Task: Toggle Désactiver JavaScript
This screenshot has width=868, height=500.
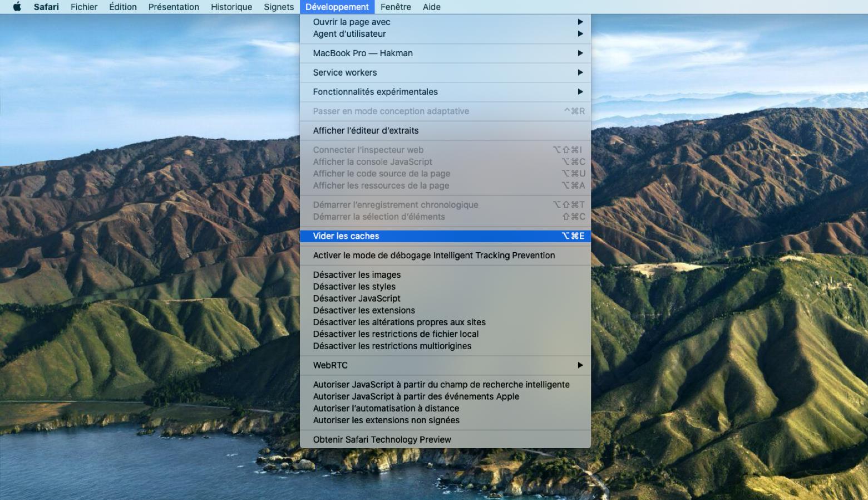Action: click(445, 298)
